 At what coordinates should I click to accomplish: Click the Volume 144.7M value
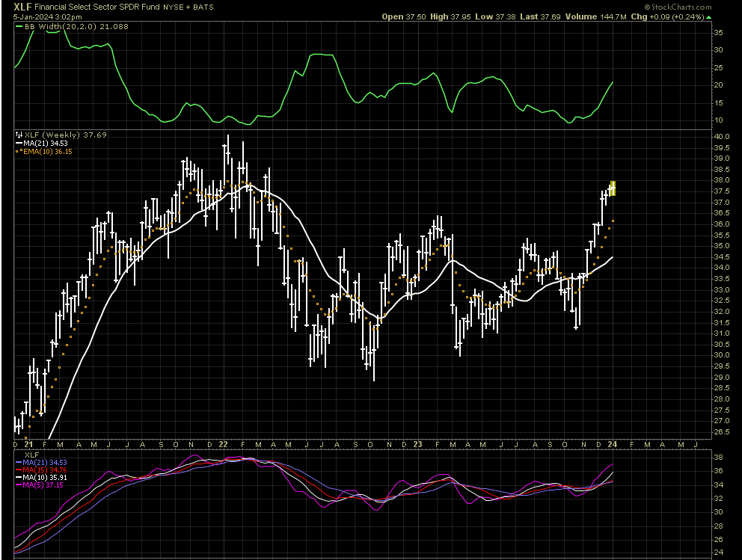point(595,16)
